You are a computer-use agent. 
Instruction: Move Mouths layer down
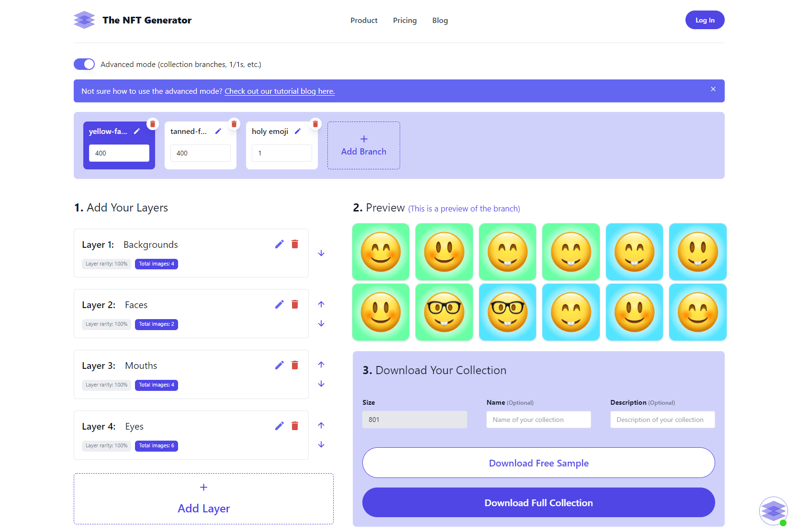coord(321,384)
